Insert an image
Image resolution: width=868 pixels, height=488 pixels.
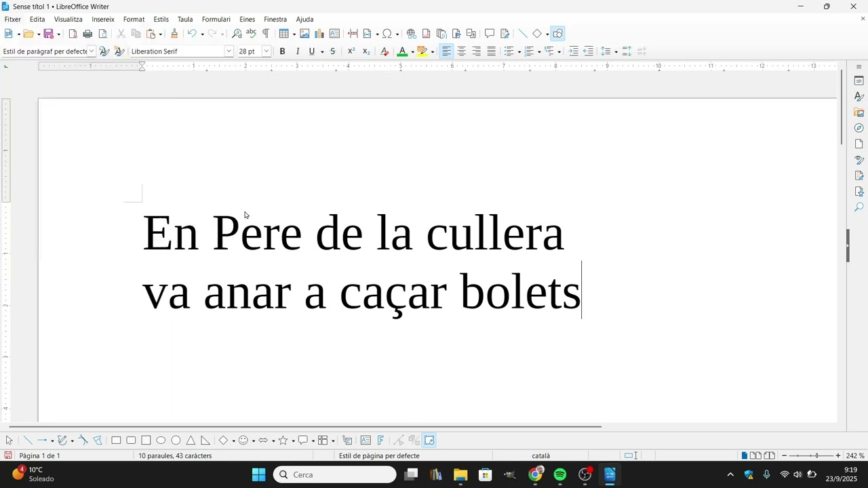(304, 34)
